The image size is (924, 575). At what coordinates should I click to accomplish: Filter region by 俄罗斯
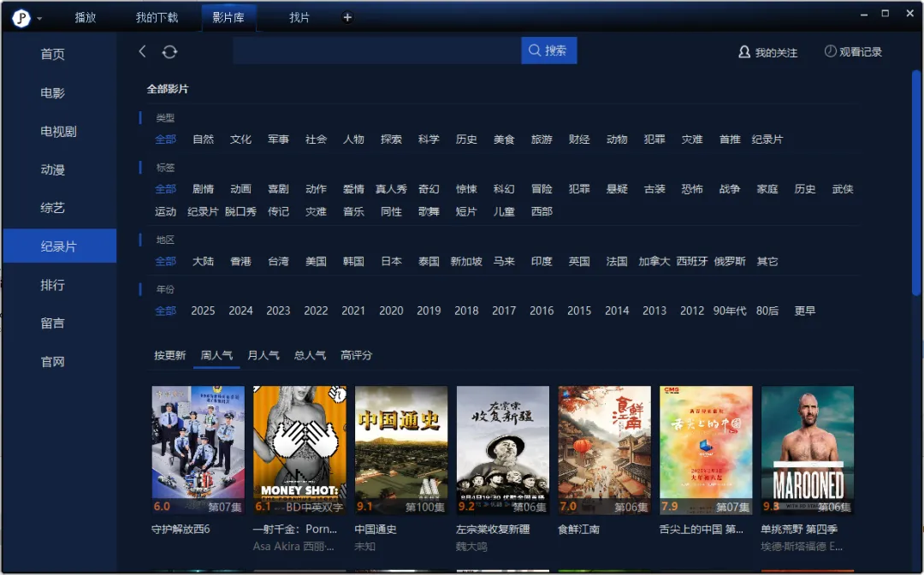click(x=730, y=262)
